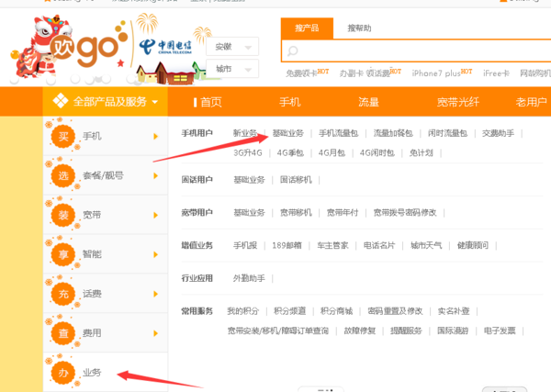Open the 密码重置及修改 link
Screen dimensions: 551x392
tap(395, 311)
